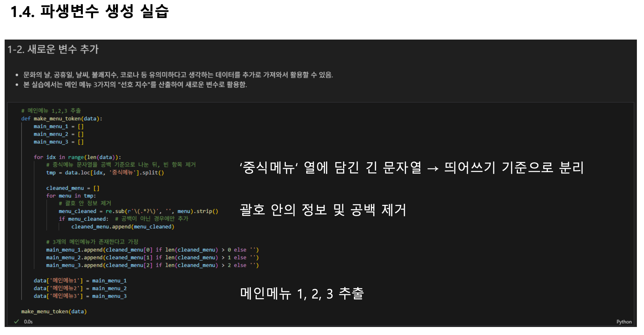
Task: Click the cleaned_menu.append(menu_cleaned) line
Action: tap(122, 227)
